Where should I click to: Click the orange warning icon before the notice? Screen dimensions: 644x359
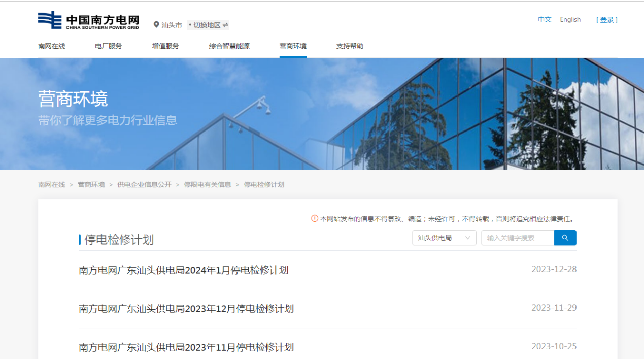(315, 219)
